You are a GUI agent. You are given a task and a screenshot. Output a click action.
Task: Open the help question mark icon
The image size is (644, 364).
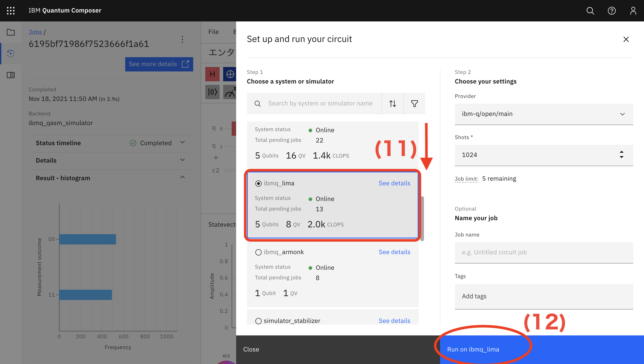pyautogui.click(x=611, y=10)
